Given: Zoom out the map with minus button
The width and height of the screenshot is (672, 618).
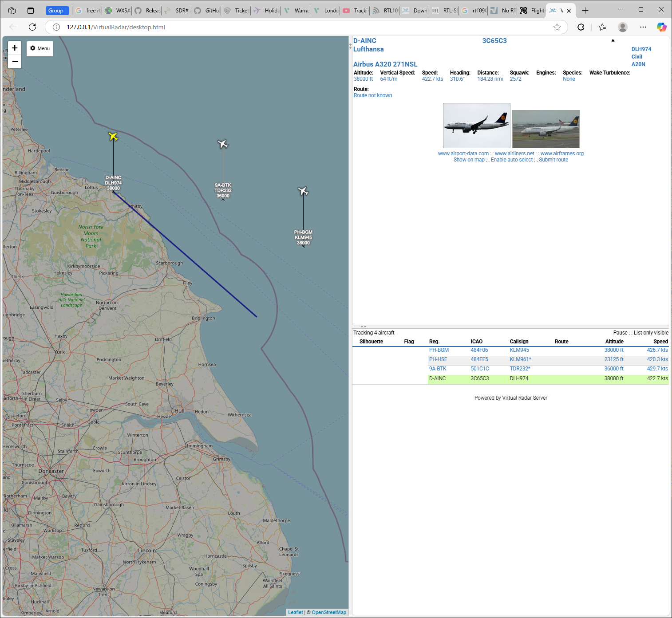Looking at the screenshot, I should (x=15, y=62).
